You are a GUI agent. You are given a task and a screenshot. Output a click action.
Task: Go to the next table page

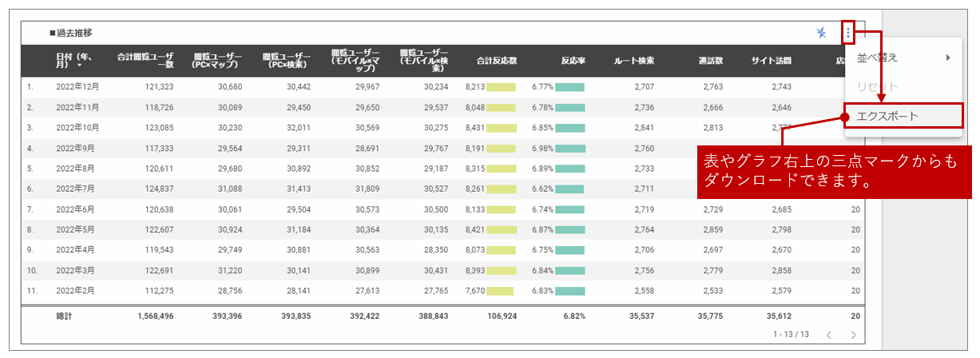pyautogui.click(x=854, y=335)
